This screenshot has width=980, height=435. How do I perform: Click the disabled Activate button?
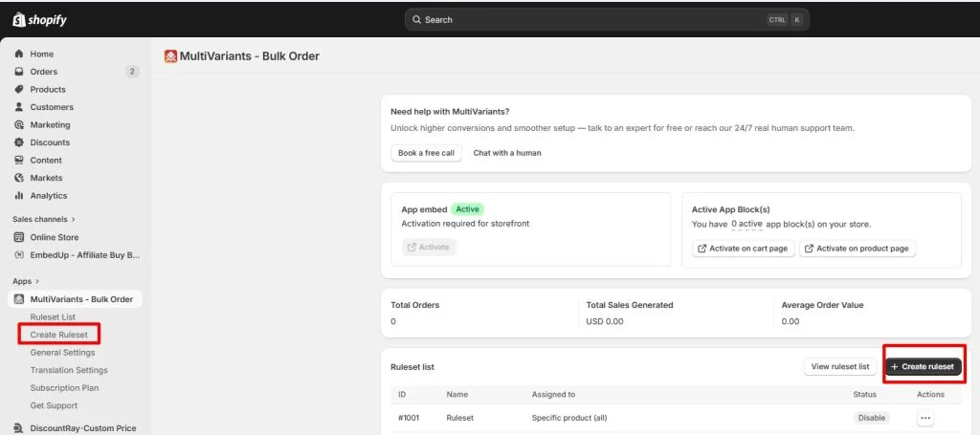point(429,248)
